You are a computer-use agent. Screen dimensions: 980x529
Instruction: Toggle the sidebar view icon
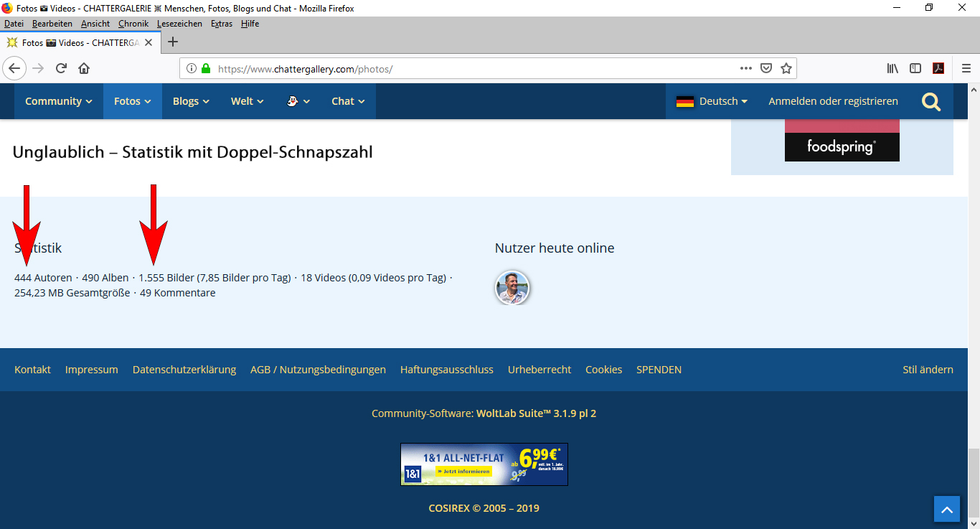[915, 68]
